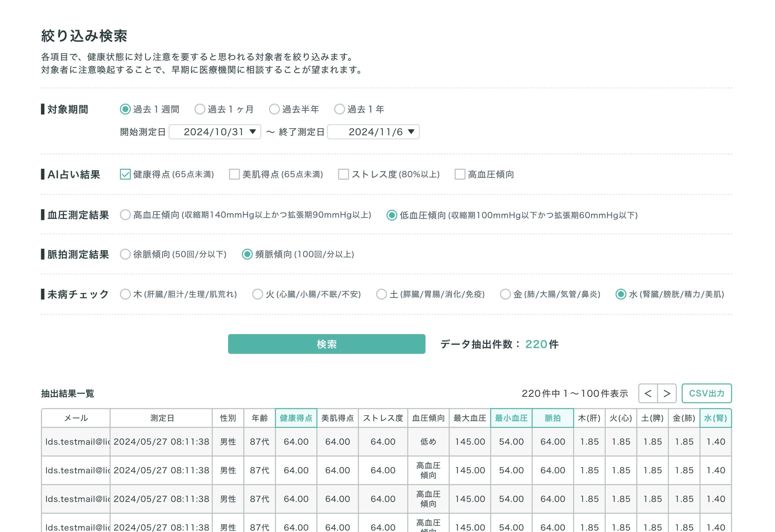Click the 健康得点 column header
Viewport: 775px width, 532px height.
[296, 418]
